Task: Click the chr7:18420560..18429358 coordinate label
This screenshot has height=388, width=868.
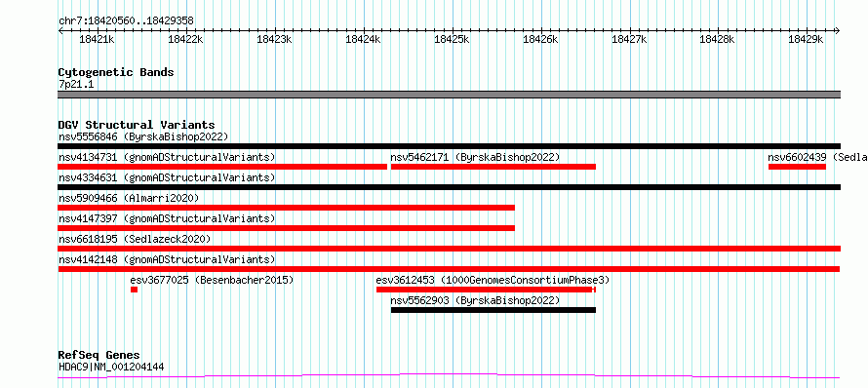Action: (126, 21)
